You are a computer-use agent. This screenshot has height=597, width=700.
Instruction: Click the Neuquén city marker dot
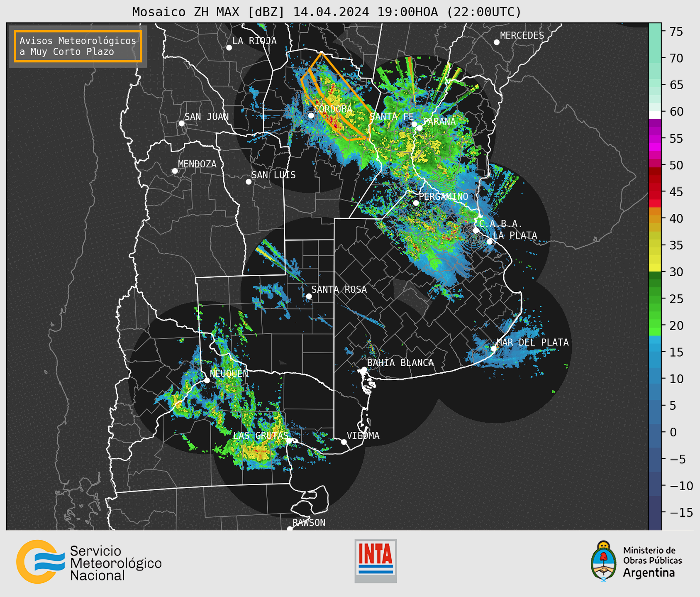coord(207,380)
